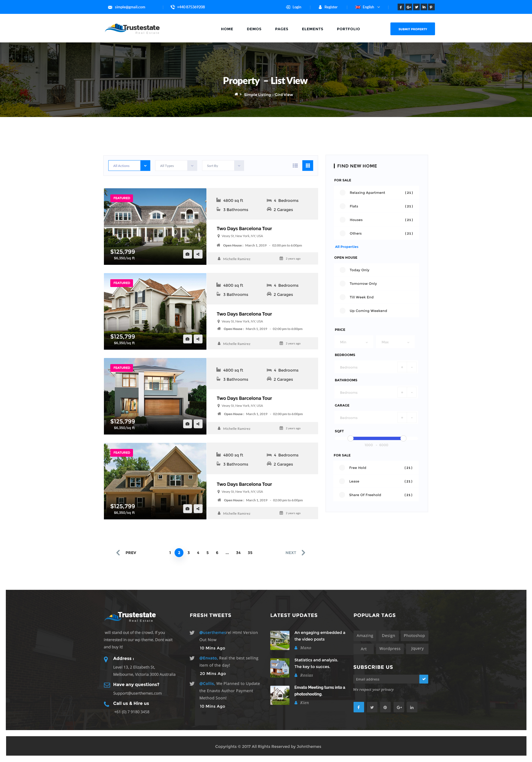Click camera icon on first property image
Viewport: 532px width, 762px height.
(x=187, y=254)
